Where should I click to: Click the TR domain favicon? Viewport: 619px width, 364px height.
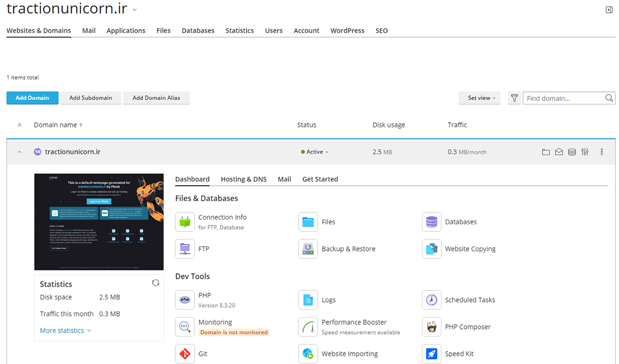pyautogui.click(x=38, y=152)
